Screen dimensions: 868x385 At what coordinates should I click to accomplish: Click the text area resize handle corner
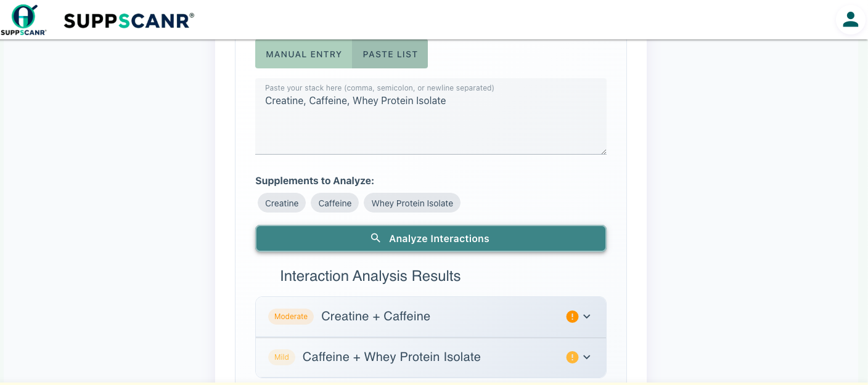(x=604, y=152)
